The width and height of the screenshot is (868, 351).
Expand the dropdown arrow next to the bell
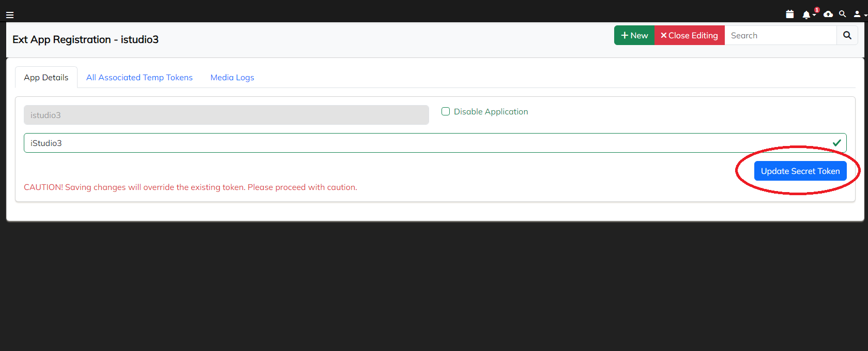[x=814, y=16]
